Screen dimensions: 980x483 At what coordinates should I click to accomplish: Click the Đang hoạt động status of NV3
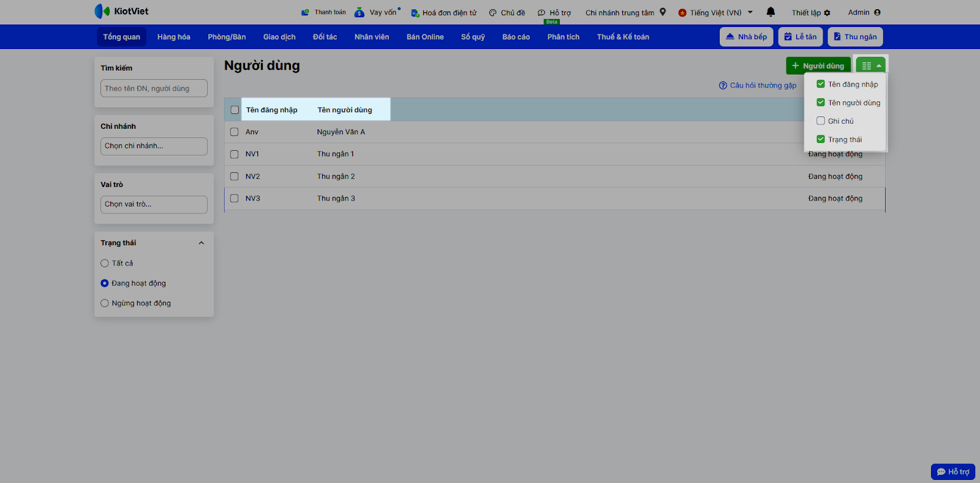835,199
